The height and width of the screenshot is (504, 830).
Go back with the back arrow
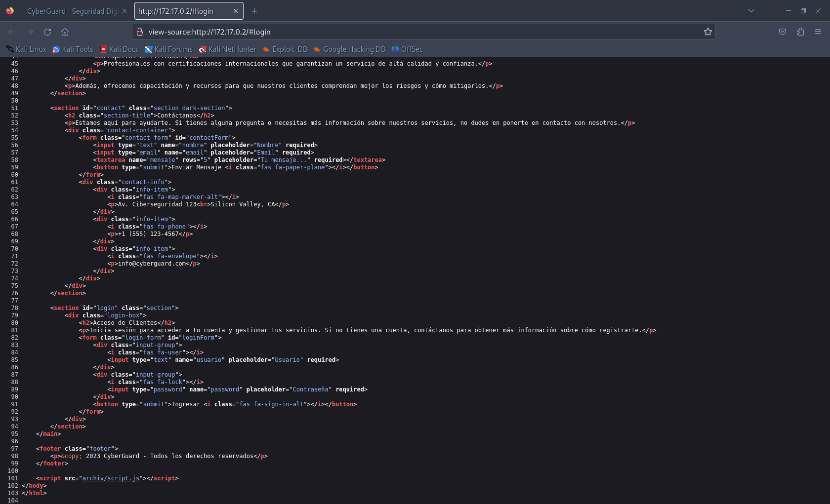tap(12, 32)
